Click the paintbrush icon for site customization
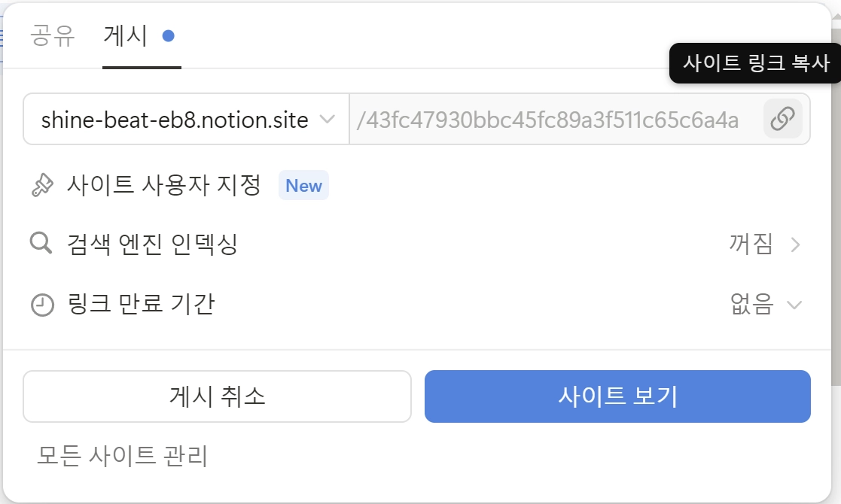 (41, 186)
